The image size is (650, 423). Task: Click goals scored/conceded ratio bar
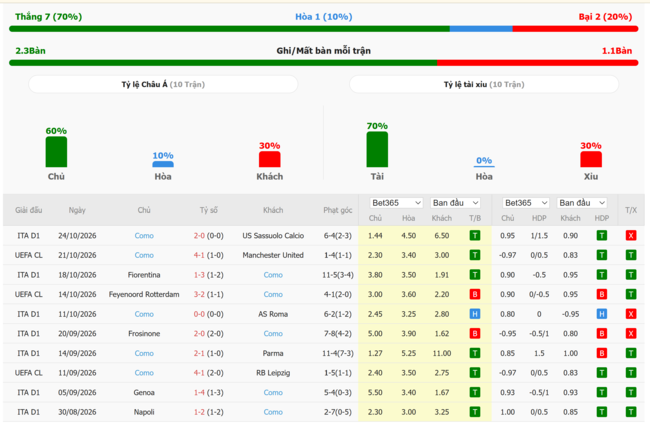(x=323, y=63)
